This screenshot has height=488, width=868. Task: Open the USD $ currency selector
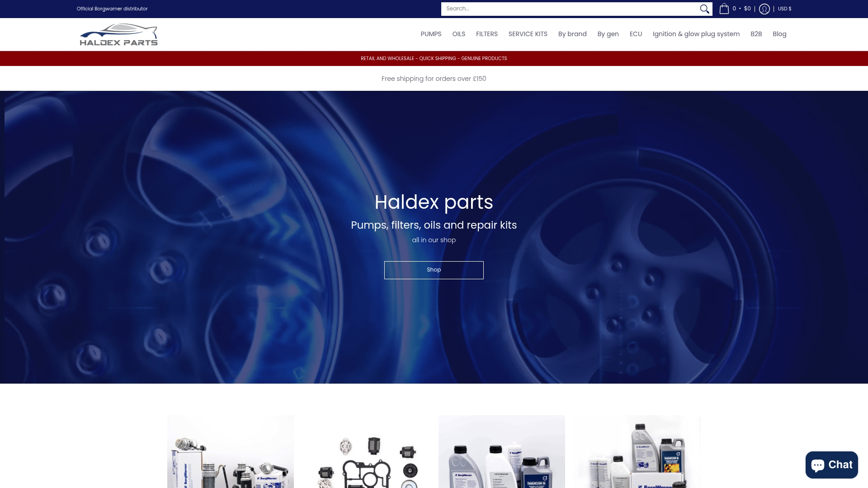click(784, 9)
